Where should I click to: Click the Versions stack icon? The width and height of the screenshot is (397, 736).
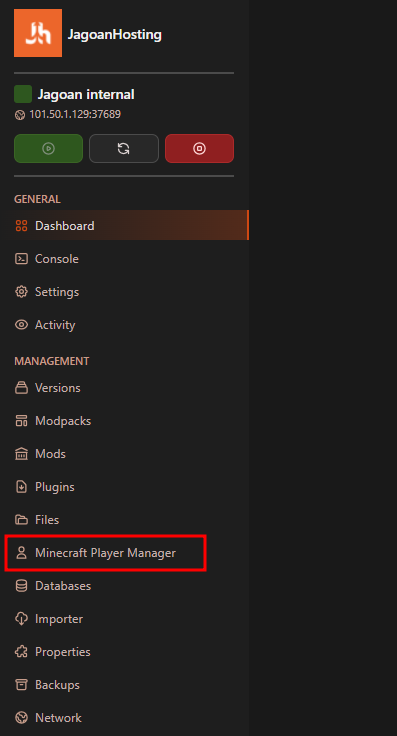(22, 388)
